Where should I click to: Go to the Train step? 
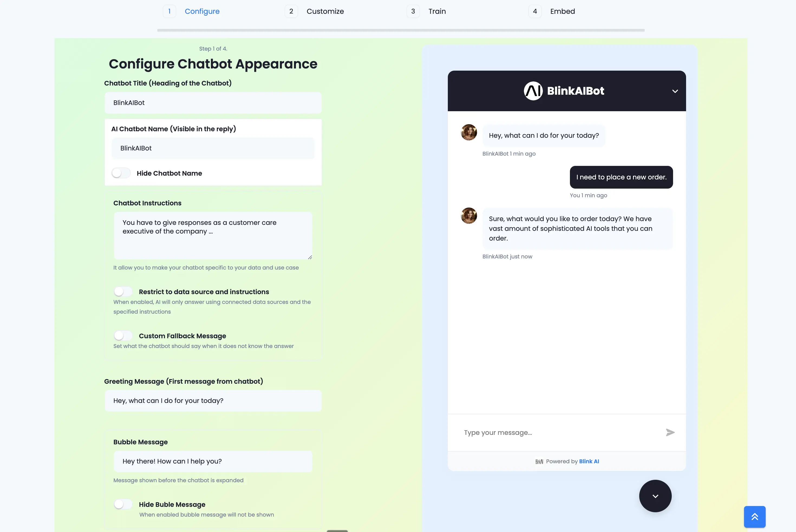436,12
